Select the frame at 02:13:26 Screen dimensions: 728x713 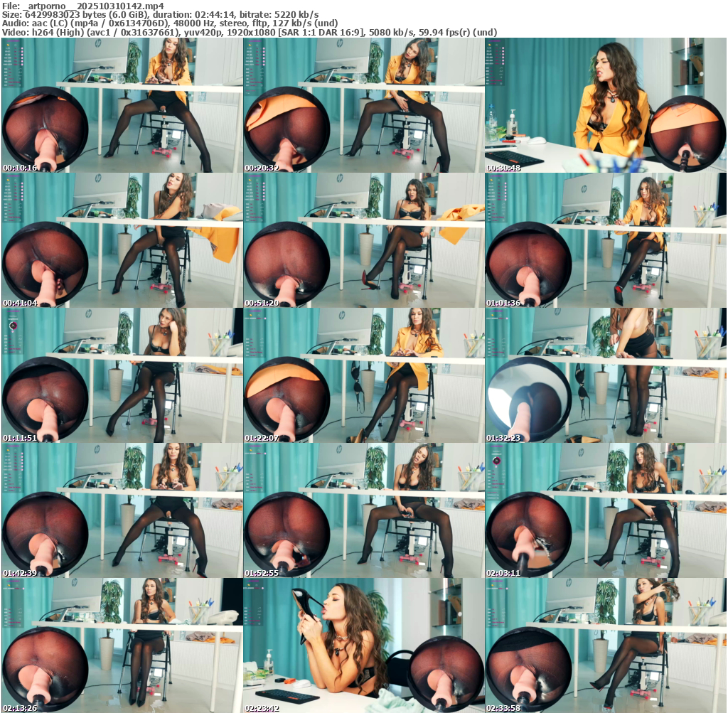(122, 645)
